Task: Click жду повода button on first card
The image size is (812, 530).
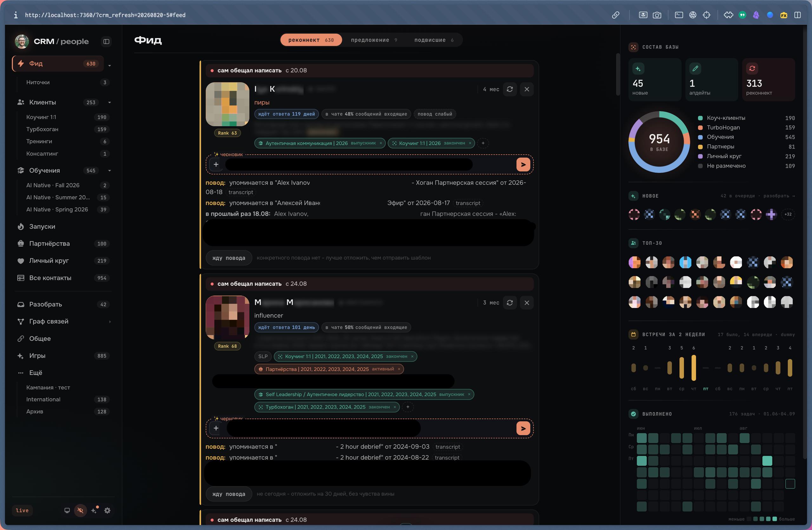Action: 229,258
